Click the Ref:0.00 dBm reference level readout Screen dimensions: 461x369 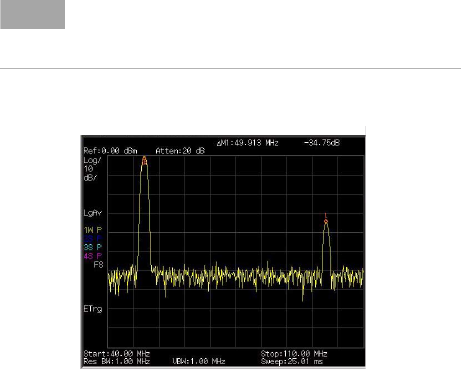point(110,151)
